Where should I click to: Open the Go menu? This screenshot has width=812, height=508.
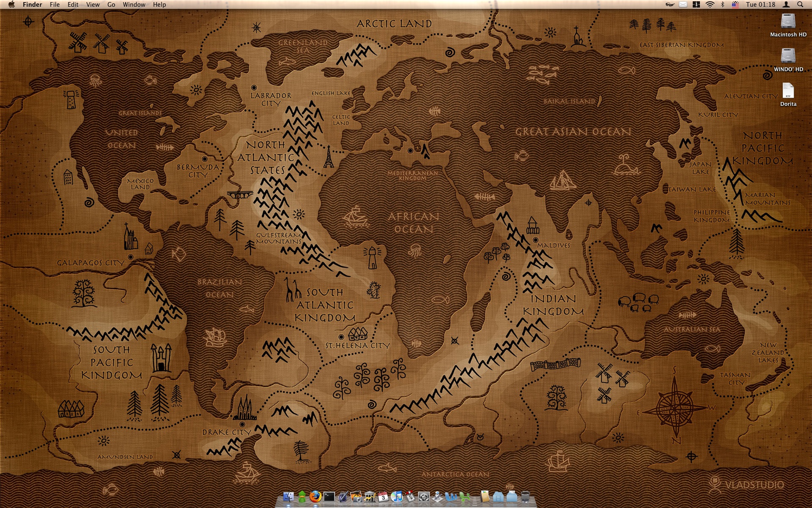coord(111,5)
